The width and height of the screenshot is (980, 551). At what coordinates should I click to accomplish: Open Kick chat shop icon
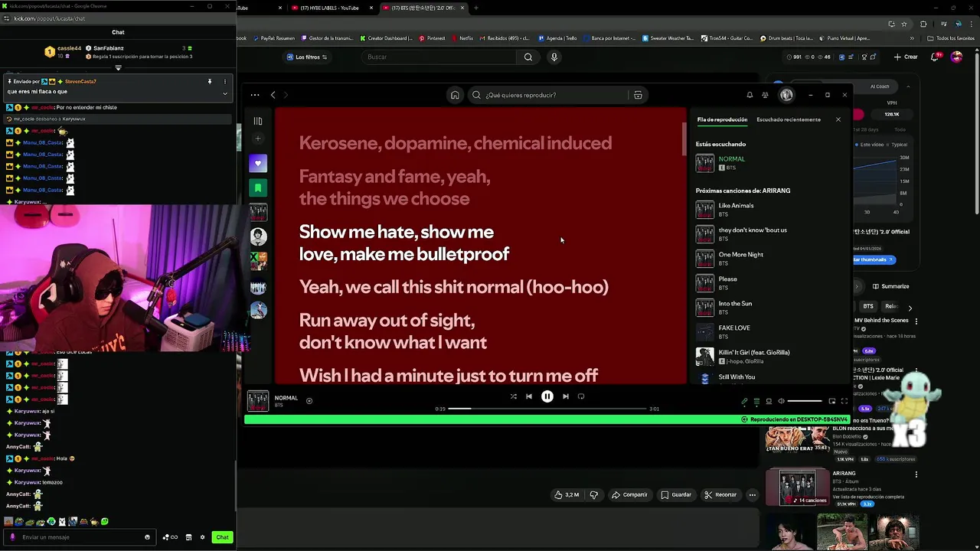pyautogui.click(x=188, y=537)
